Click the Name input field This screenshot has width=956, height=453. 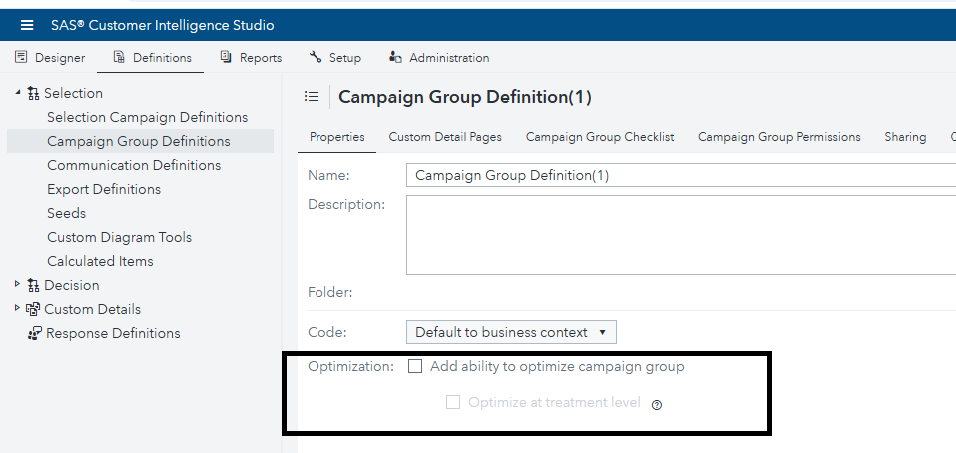(680, 176)
